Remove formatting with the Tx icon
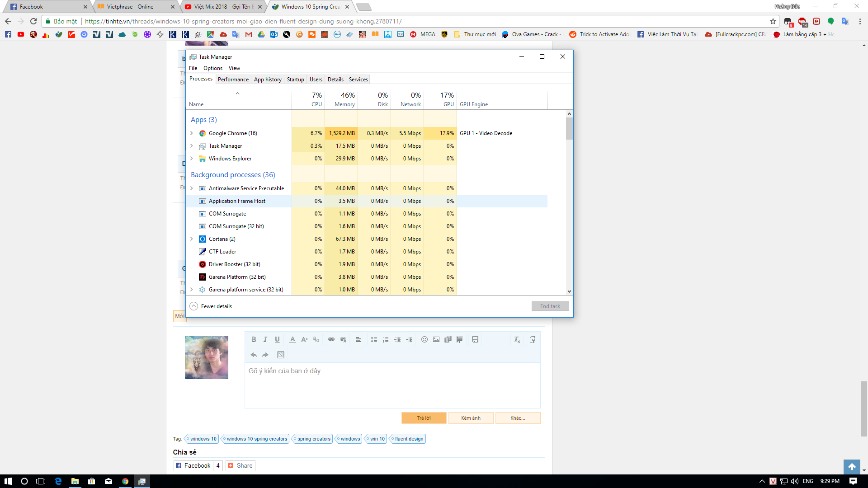This screenshot has width=868, height=488. coord(517,339)
